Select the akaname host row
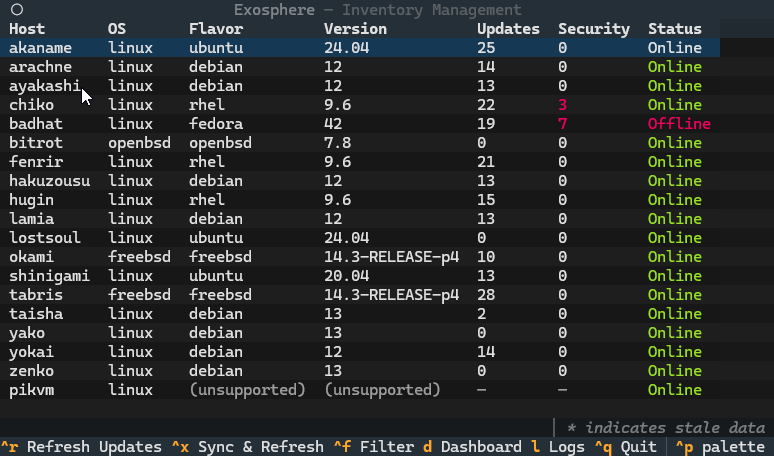The width and height of the screenshot is (774, 456). [x=38, y=48]
